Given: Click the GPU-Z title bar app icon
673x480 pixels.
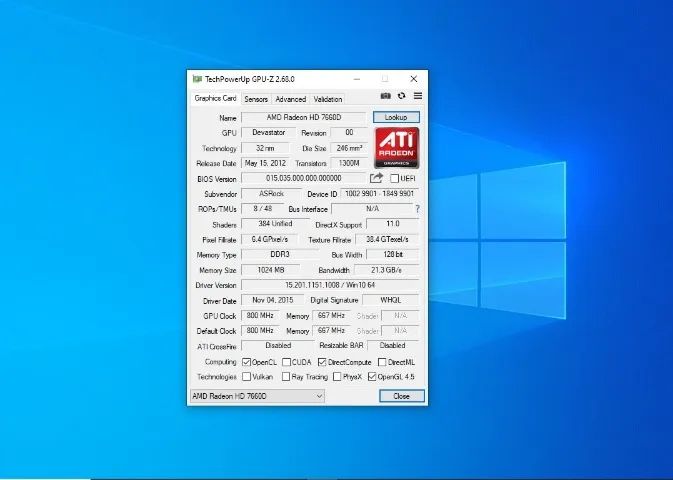Looking at the screenshot, I should tap(197, 79).
